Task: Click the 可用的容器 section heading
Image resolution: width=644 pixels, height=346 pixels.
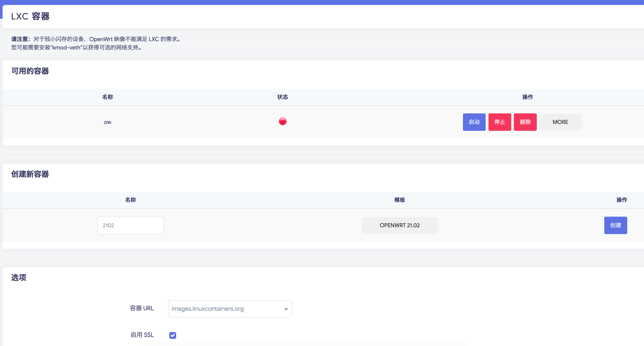Action: coord(30,71)
